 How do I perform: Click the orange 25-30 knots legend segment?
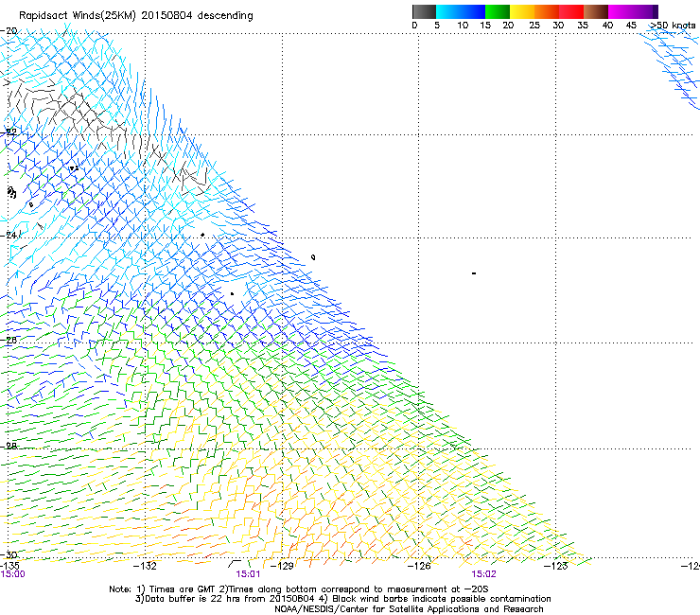click(547, 11)
